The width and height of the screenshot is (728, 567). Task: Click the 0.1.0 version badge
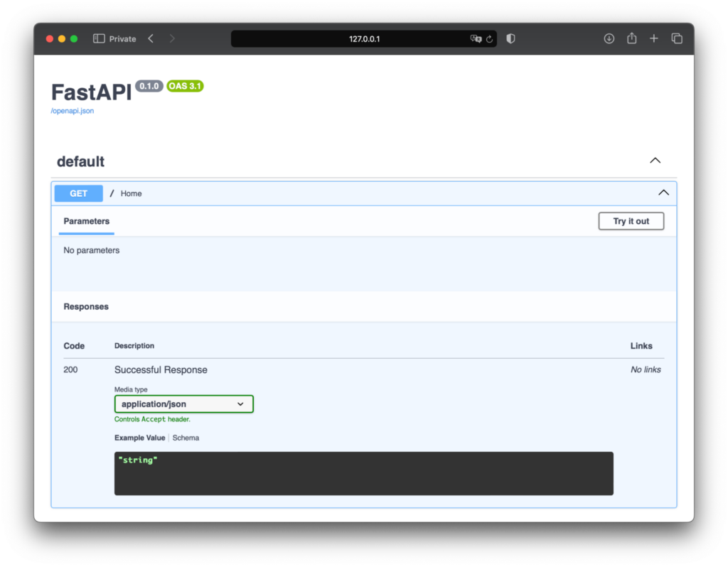(x=149, y=86)
